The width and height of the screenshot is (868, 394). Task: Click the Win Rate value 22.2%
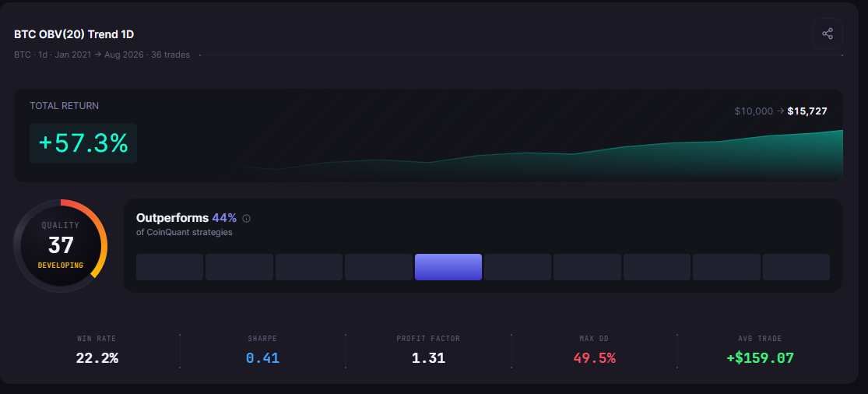coord(97,358)
